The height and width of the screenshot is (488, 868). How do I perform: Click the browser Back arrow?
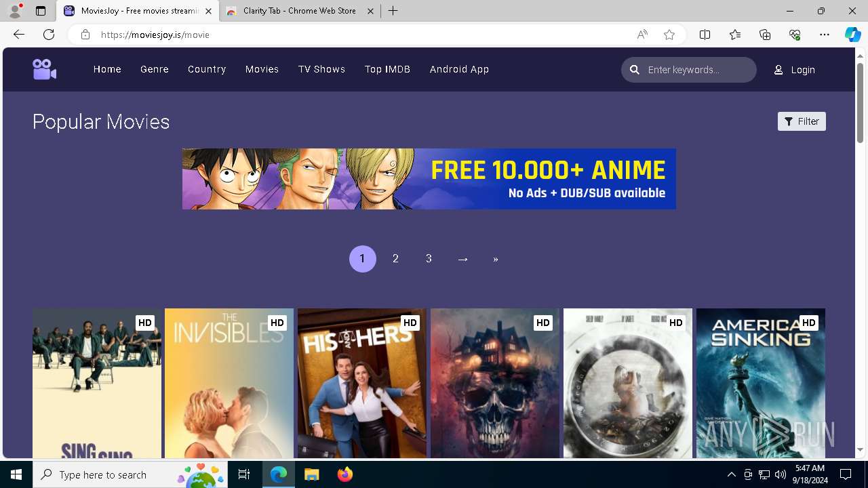coord(19,35)
